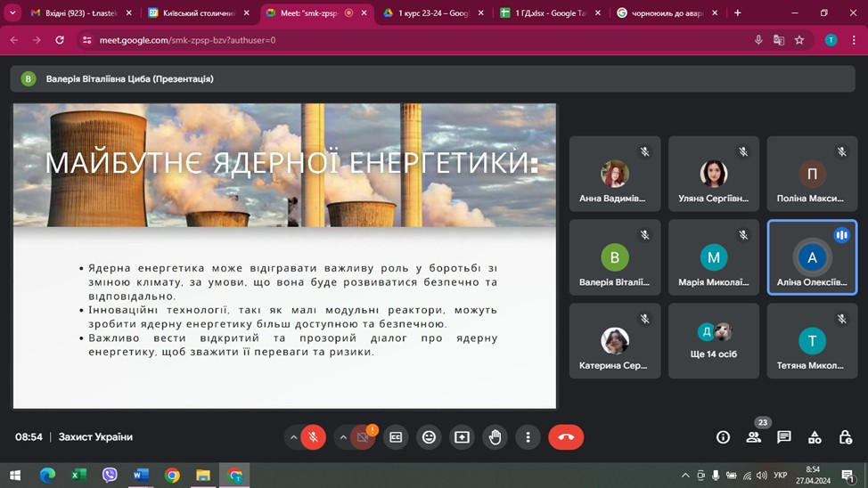Switch to 1 курс 23-24 Google Drive tab
The width and height of the screenshot is (868, 488).
coord(433,12)
